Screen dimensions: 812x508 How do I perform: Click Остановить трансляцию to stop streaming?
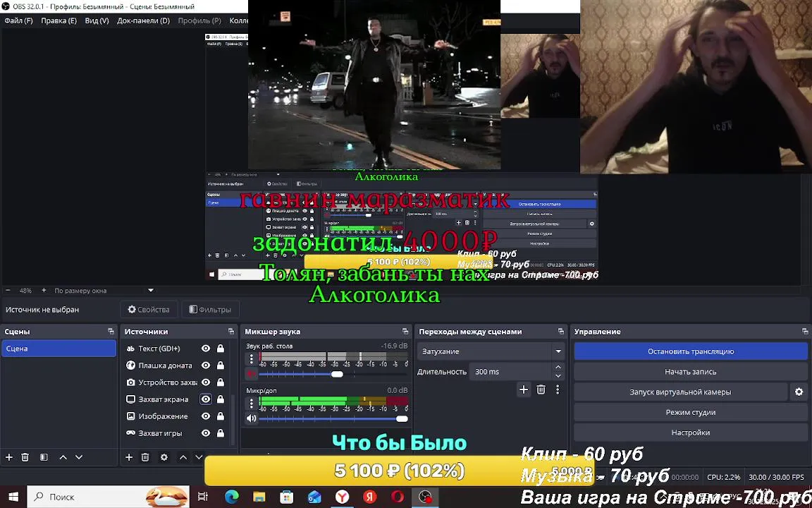pos(691,351)
